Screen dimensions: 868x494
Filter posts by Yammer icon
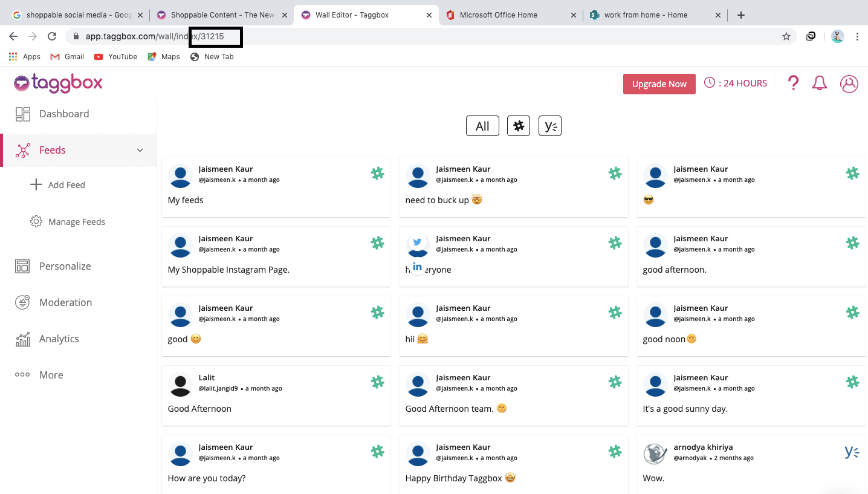coord(549,126)
